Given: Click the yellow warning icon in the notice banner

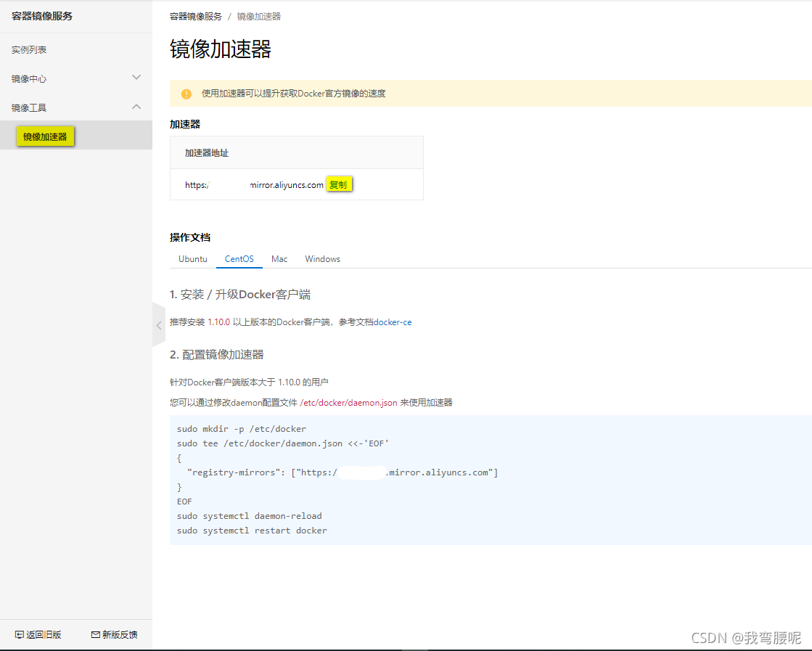Looking at the screenshot, I should (x=186, y=94).
